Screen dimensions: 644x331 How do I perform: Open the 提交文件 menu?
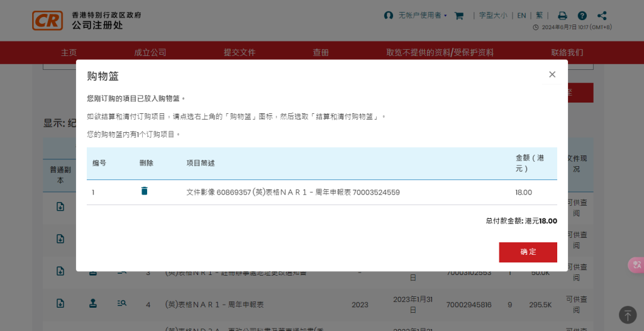240,52
